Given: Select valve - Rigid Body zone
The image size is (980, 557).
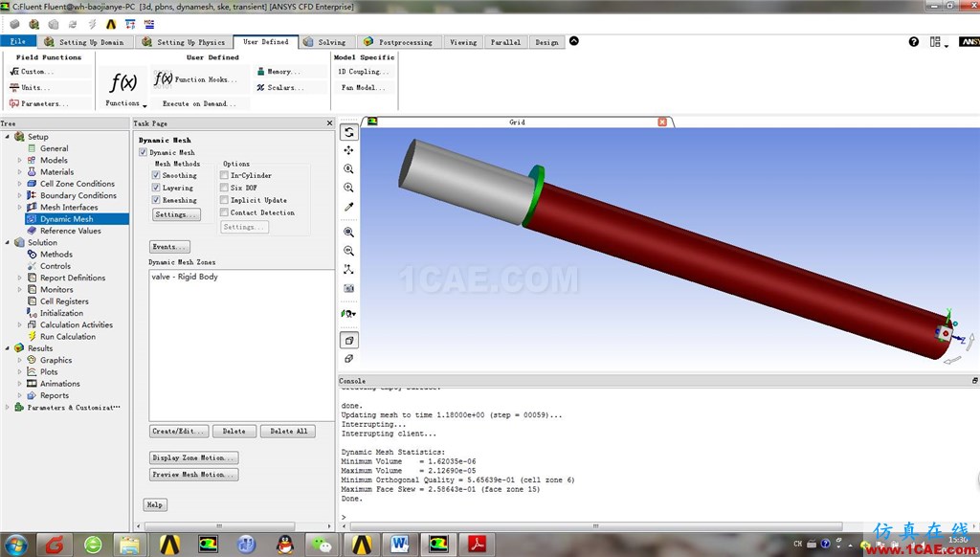Looking at the screenshot, I should pos(185,277).
